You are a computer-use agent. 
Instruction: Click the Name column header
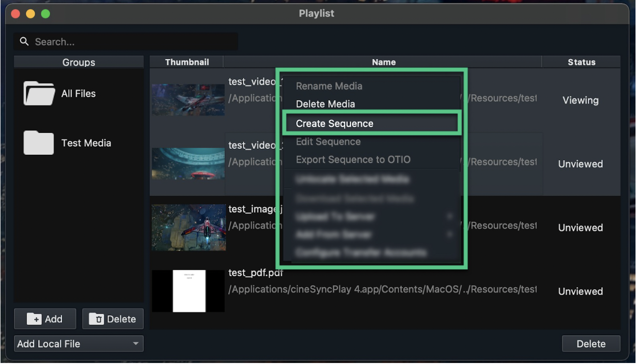(383, 61)
